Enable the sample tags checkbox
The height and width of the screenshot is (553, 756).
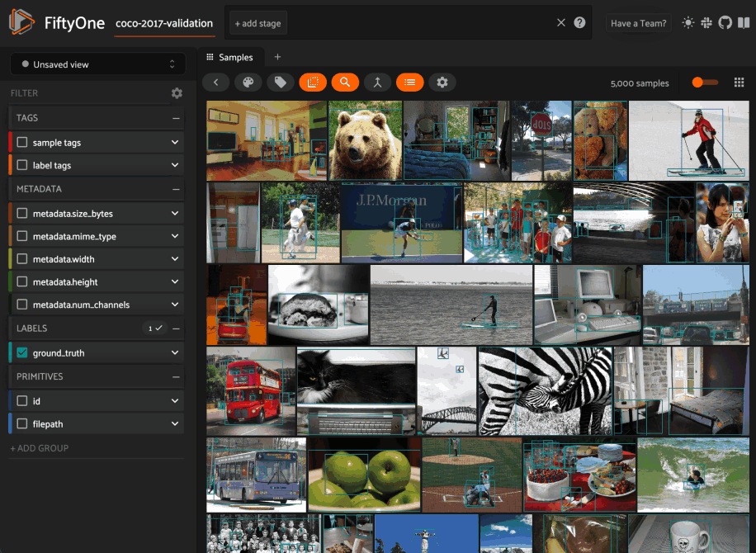(22, 142)
